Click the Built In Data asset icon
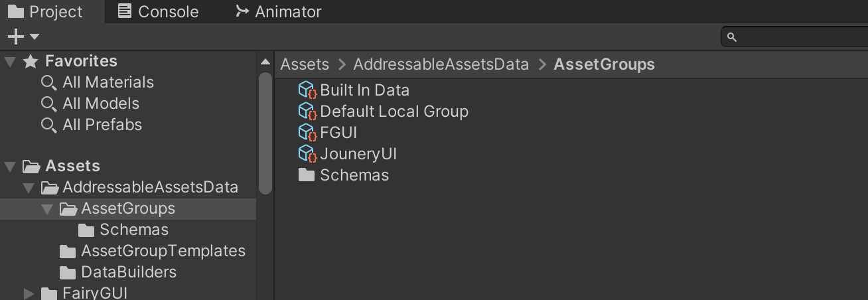The width and height of the screenshot is (868, 300). point(307,90)
